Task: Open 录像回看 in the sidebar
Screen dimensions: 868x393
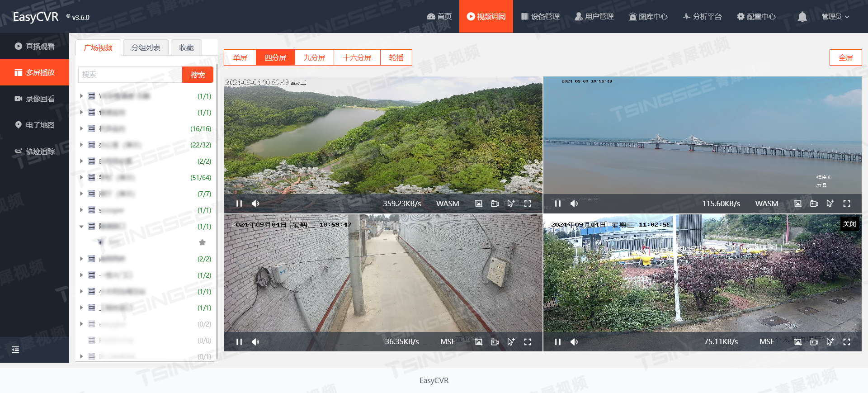Action: click(x=34, y=99)
